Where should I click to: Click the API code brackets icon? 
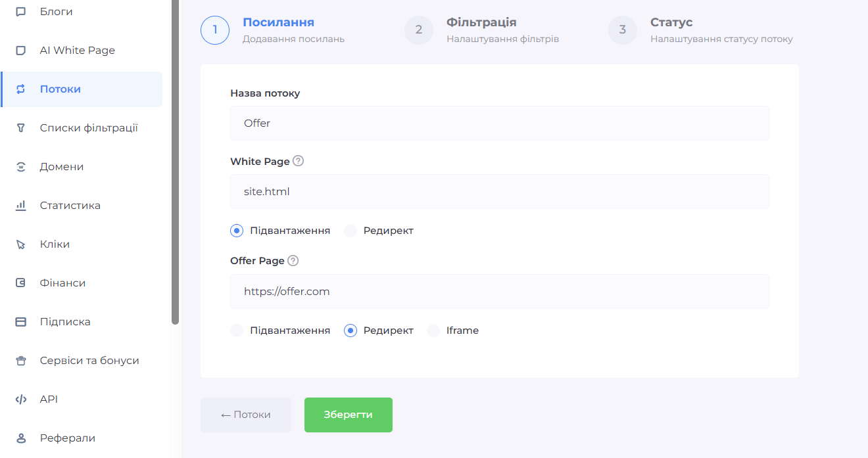coord(20,400)
